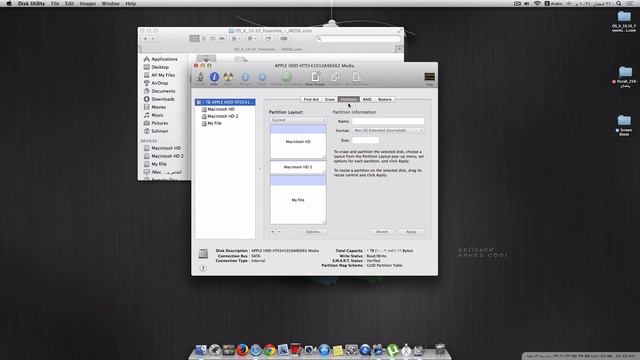Open Google Chrome from the Dock
Viewport: 640px width, 360px height.
[x=269, y=350]
